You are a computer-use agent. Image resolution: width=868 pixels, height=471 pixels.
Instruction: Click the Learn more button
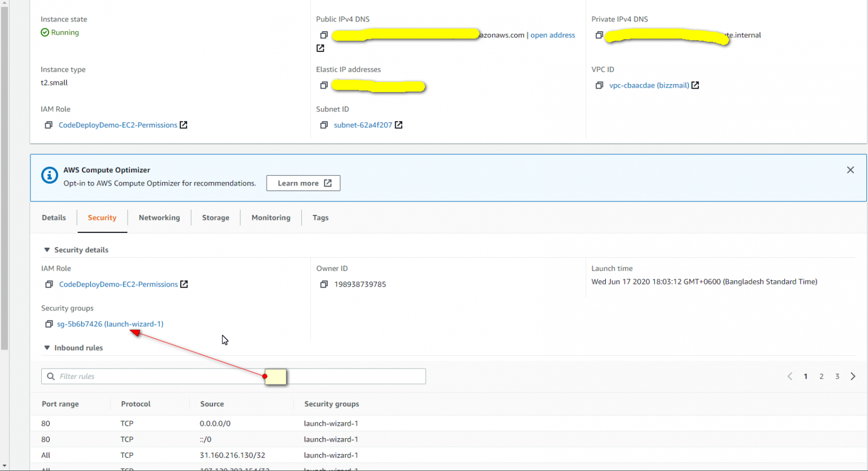point(303,183)
